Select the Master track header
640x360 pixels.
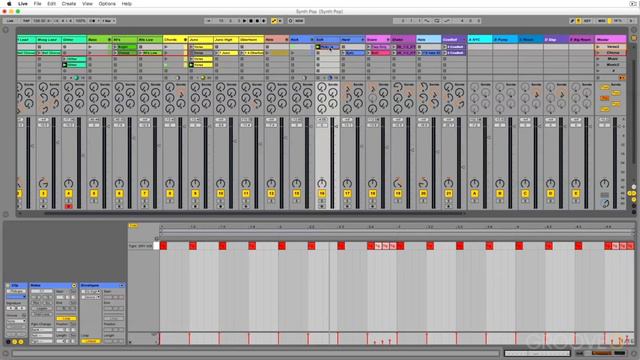point(611,40)
